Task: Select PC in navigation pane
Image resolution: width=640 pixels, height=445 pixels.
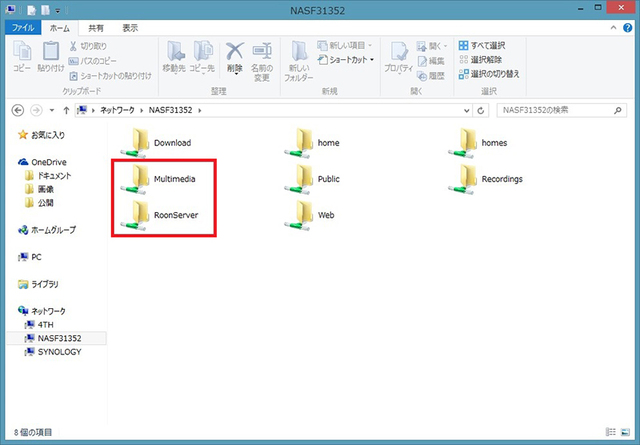Action: pos(30,257)
